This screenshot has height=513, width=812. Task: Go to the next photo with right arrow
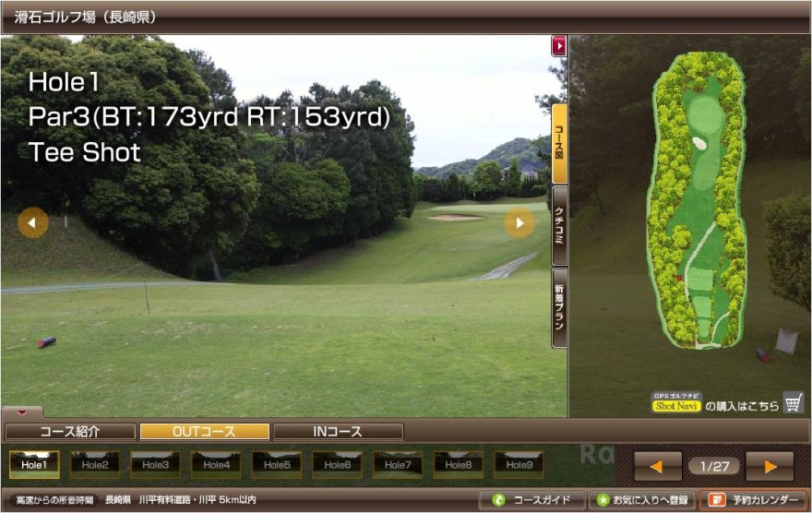tap(519, 222)
